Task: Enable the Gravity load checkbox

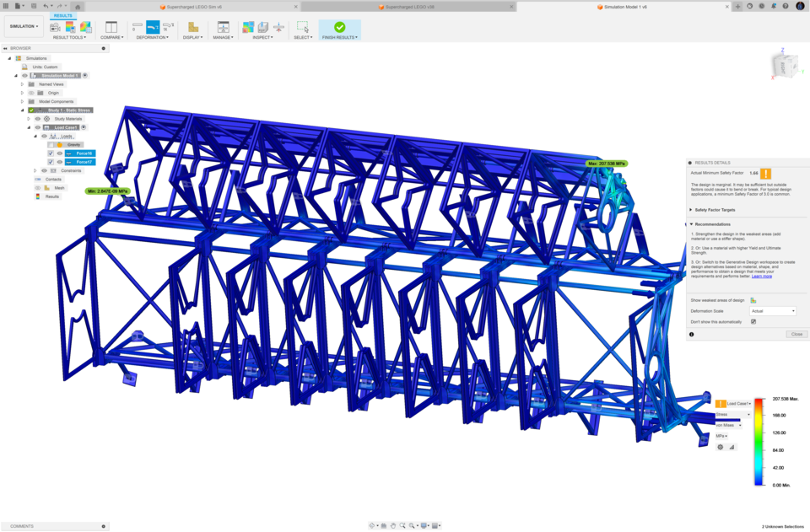Action: point(51,145)
